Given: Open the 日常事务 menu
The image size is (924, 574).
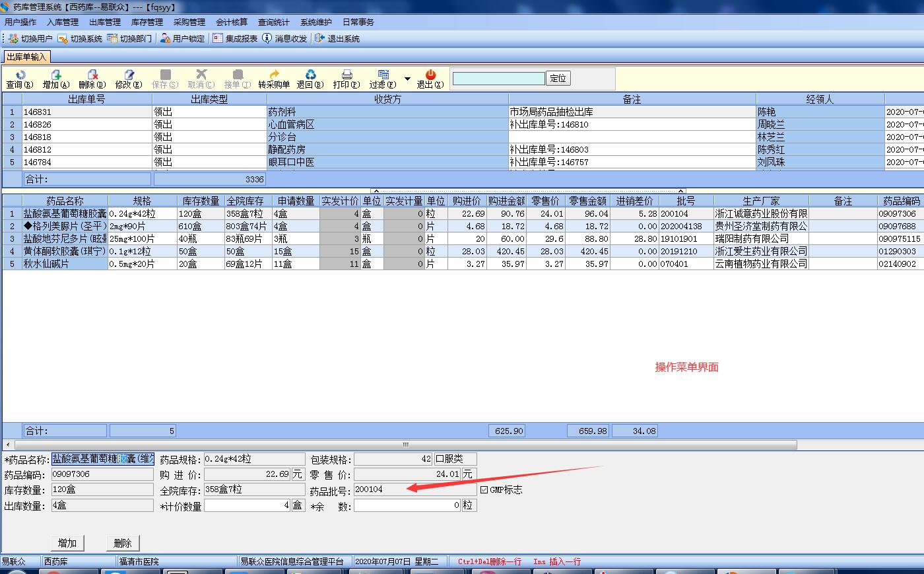Looking at the screenshot, I should coord(358,22).
